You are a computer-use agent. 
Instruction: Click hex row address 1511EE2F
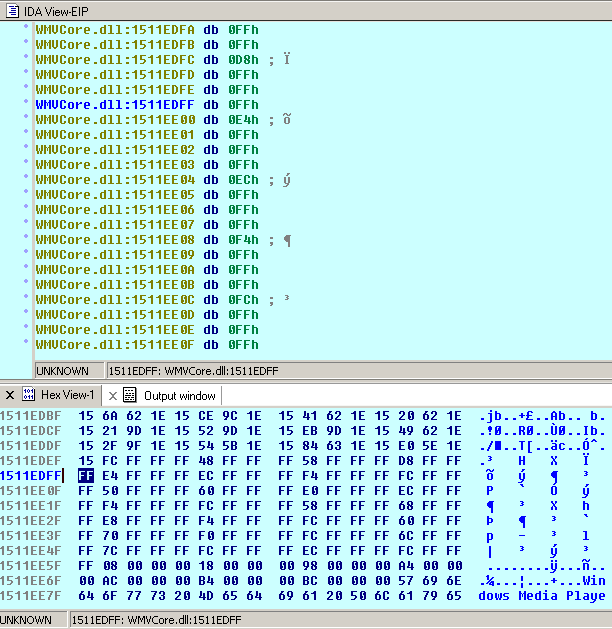(x=31, y=521)
